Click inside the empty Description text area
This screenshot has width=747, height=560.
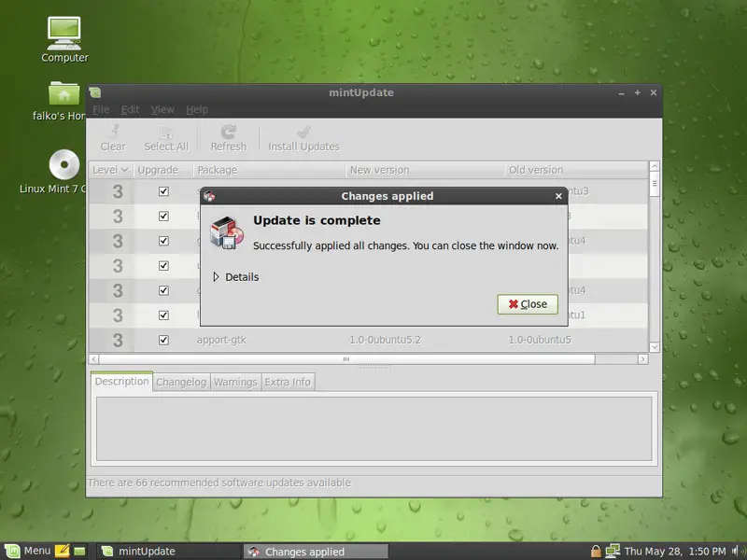point(374,429)
